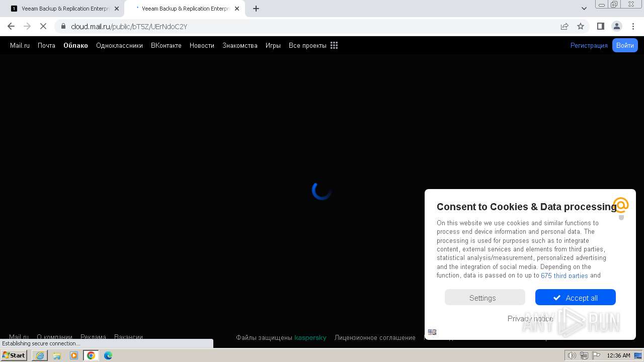The width and height of the screenshot is (644, 362).
Task: Click the kaspersky footer link
Action: click(310, 337)
